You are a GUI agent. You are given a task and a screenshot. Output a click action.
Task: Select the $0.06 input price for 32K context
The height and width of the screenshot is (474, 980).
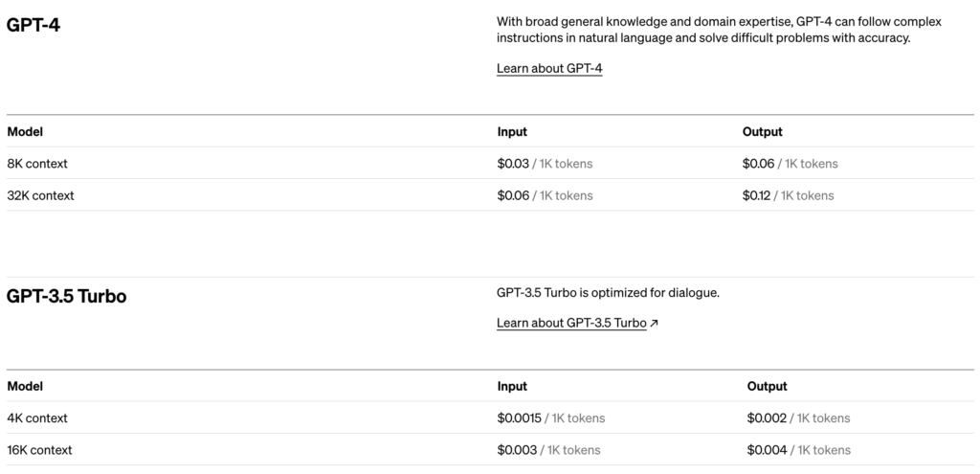pyautogui.click(x=513, y=195)
